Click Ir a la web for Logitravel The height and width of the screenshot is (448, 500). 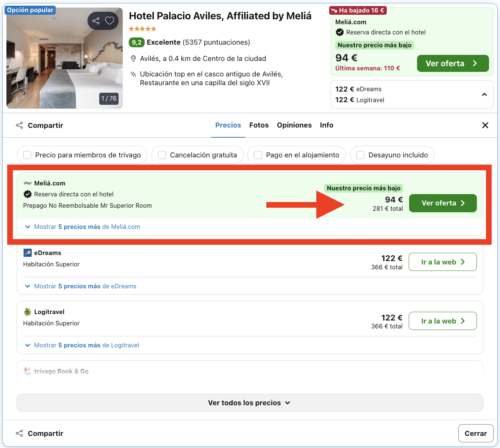click(x=442, y=320)
